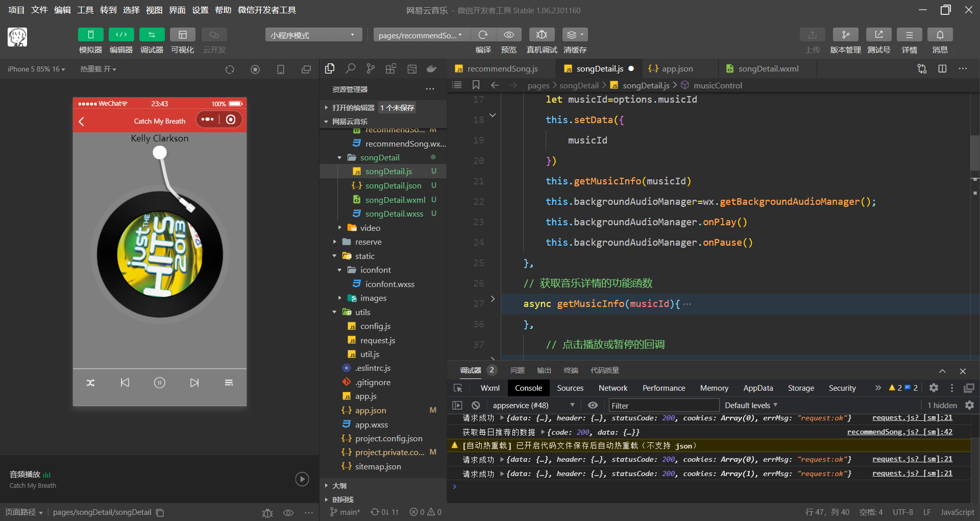The width and height of the screenshot is (980, 521).
Task: Toggle the simulator panel button
Action: tap(90, 35)
